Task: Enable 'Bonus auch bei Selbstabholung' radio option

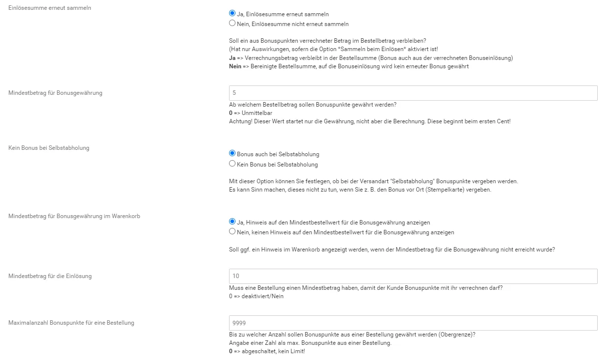Action: (x=232, y=154)
